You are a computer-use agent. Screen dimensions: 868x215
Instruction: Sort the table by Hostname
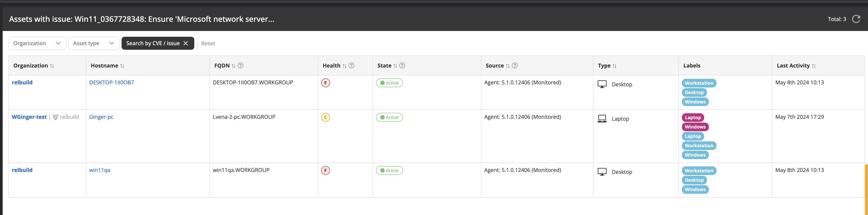[x=122, y=66]
